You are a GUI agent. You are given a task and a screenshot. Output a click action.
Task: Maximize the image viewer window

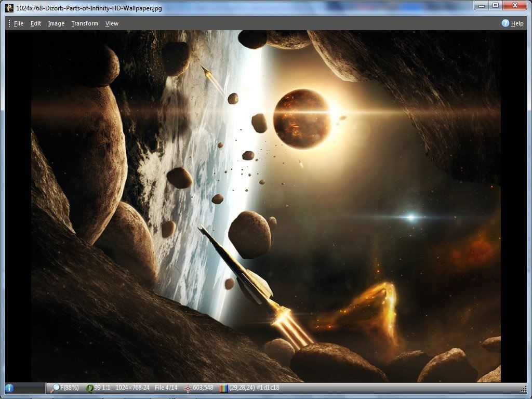coord(496,5)
